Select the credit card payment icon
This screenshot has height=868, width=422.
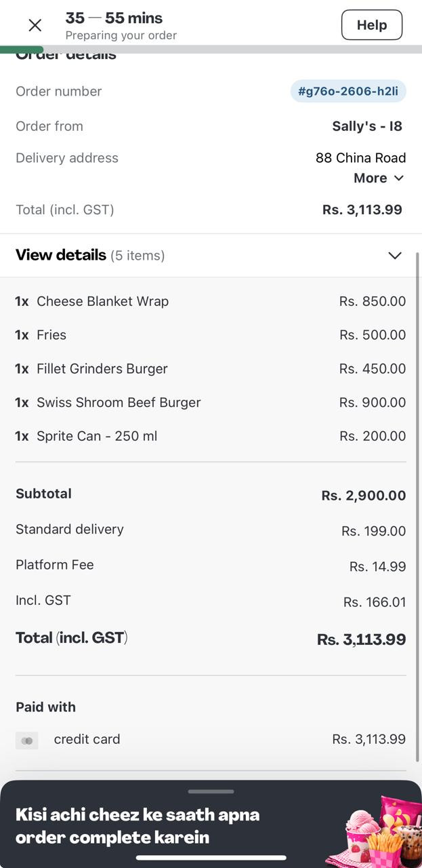tap(27, 741)
